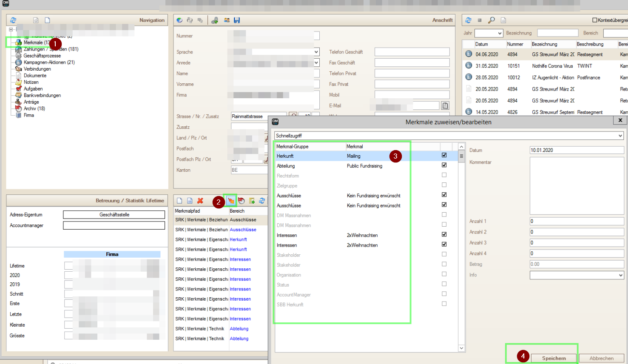Delete the selected Merkmal with the red X
The height and width of the screenshot is (364, 628).
[x=200, y=201]
